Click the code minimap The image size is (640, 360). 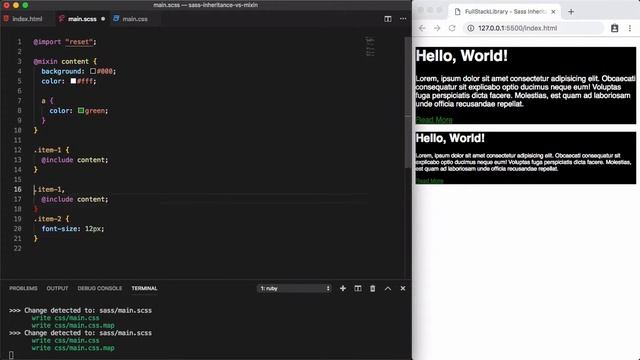(x=370, y=47)
